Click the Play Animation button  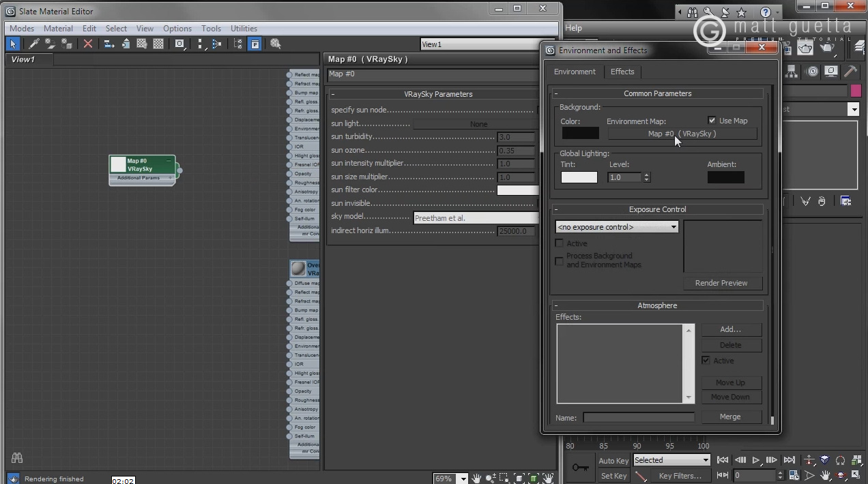756,460
